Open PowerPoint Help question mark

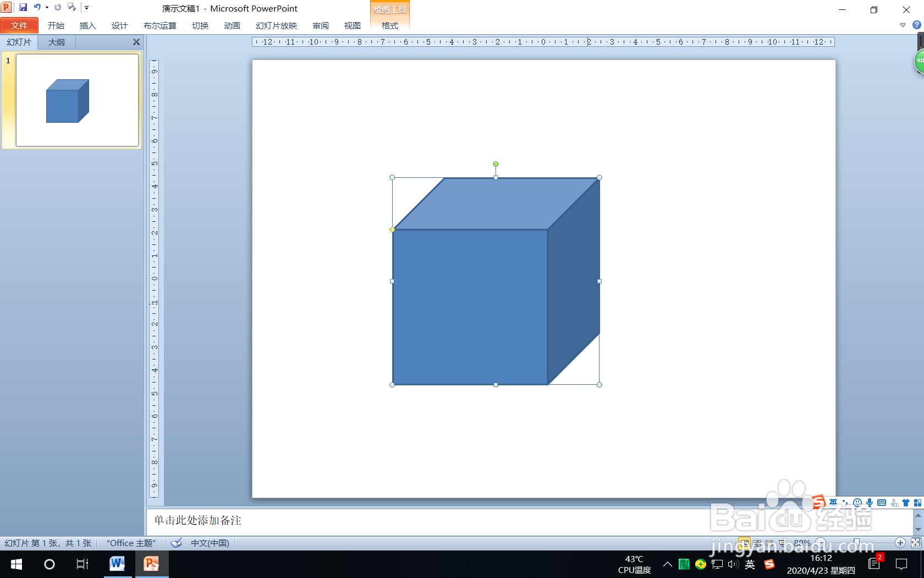pos(917,25)
